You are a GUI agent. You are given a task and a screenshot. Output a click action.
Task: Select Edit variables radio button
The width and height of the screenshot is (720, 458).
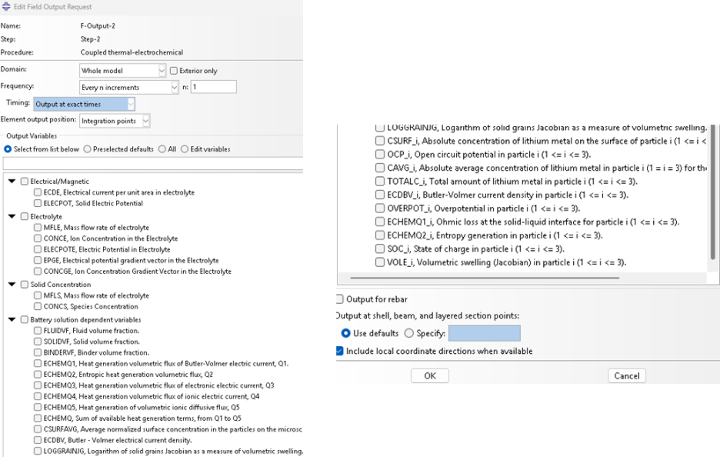click(x=185, y=149)
